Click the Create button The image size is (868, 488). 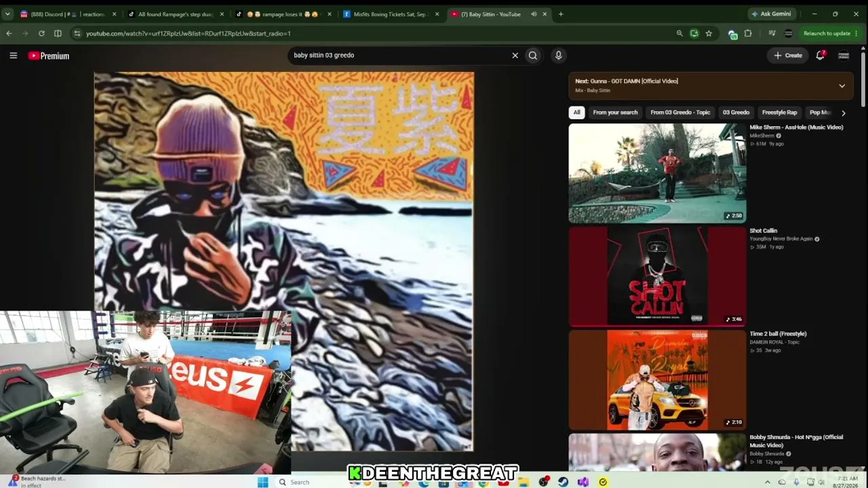point(788,56)
